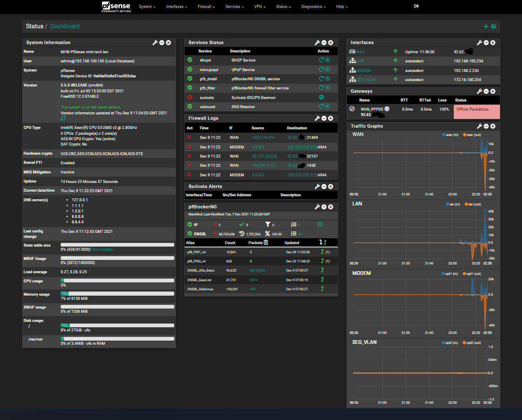Toggle opt2 (in) series in SEG_VLAN graph
Screen dimensions: 522x420
coord(450,343)
